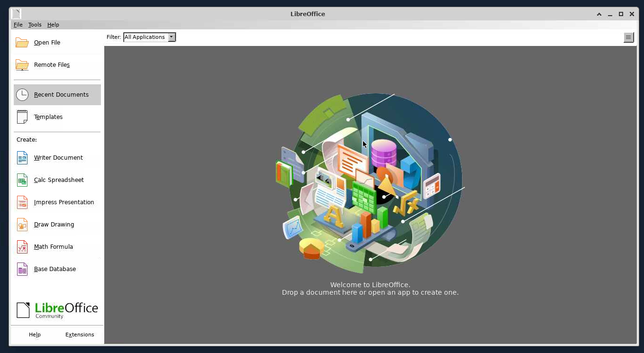Image resolution: width=644 pixels, height=353 pixels.
Task: Click the LibreOffice Community logo
Action: 57,310
